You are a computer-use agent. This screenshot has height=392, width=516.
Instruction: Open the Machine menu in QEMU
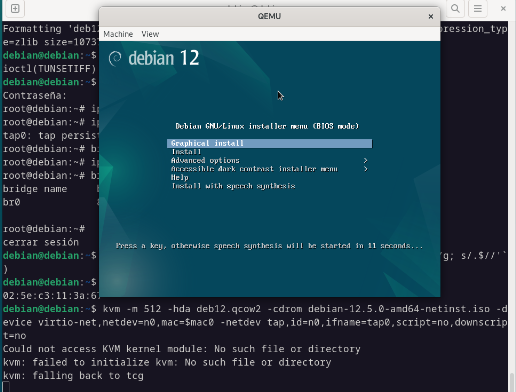pyautogui.click(x=118, y=34)
